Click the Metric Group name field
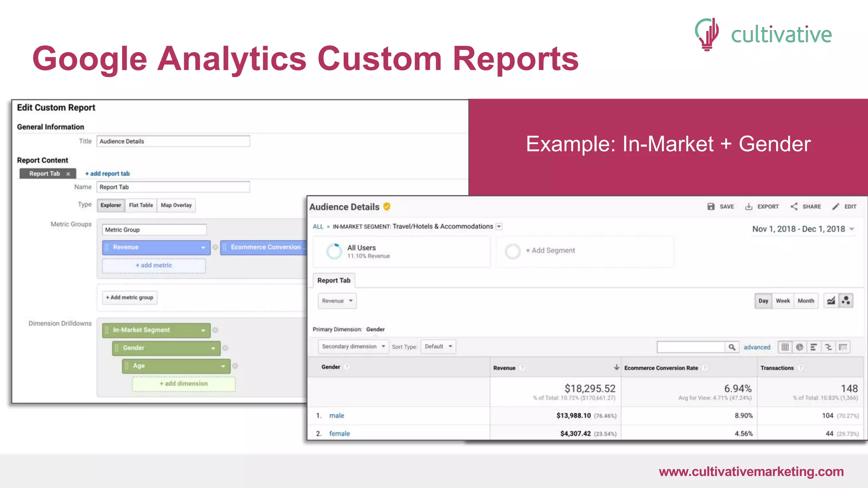 pyautogui.click(x=154, y=230)
